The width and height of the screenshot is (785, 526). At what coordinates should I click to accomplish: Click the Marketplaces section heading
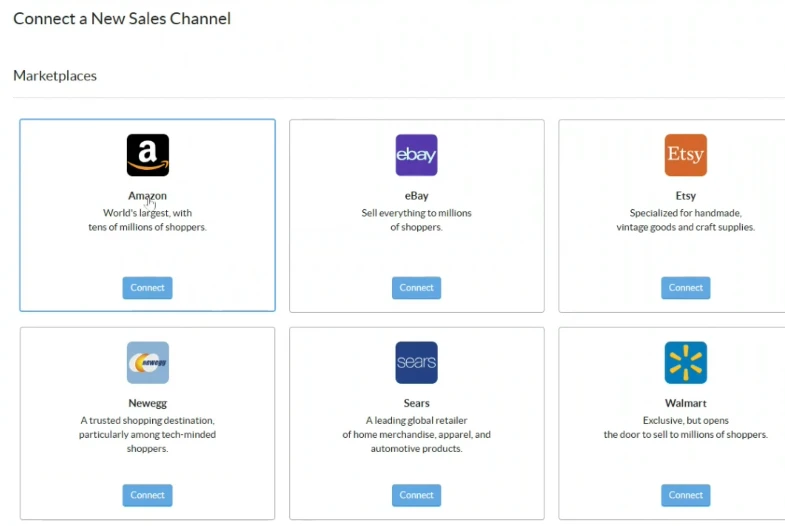(55, 76)
